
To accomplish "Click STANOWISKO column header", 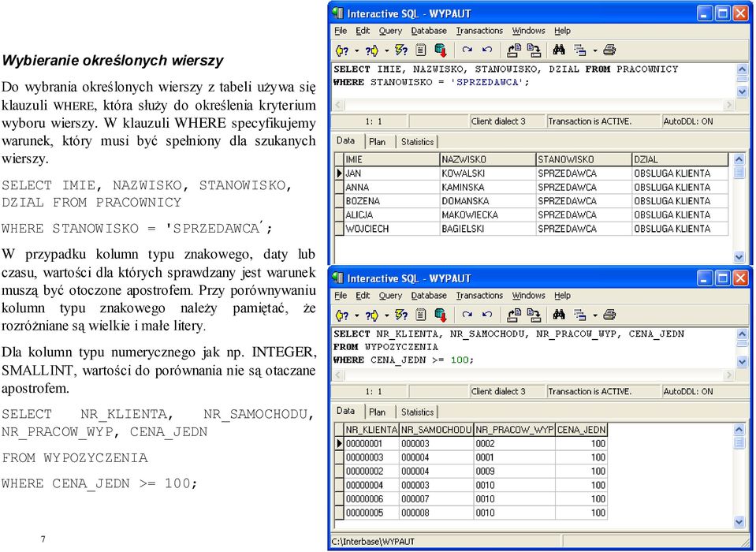I will click(584, 159).
